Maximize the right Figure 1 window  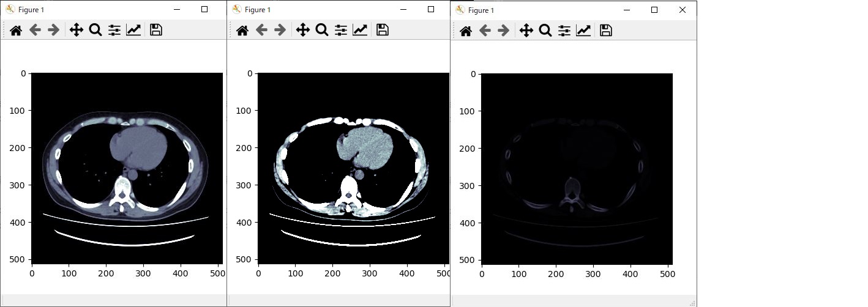(x=654, y=10)
